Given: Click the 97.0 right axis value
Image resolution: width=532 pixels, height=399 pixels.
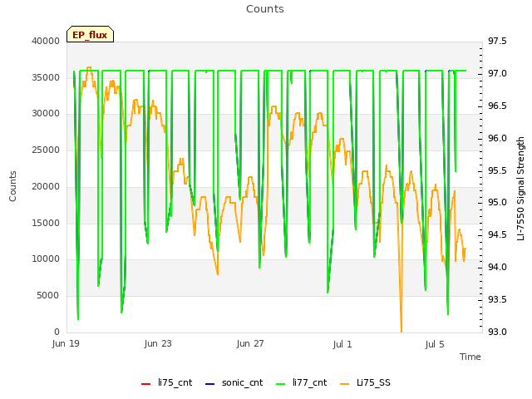Looking at the screenshot, I should (x=497, y=74).
